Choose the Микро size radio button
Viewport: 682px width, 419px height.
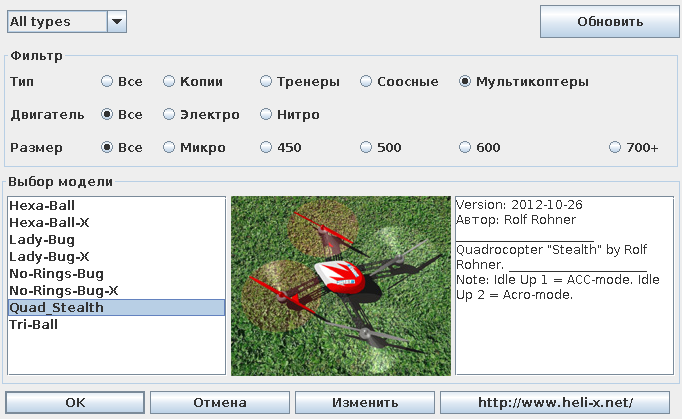click(169, 147)
